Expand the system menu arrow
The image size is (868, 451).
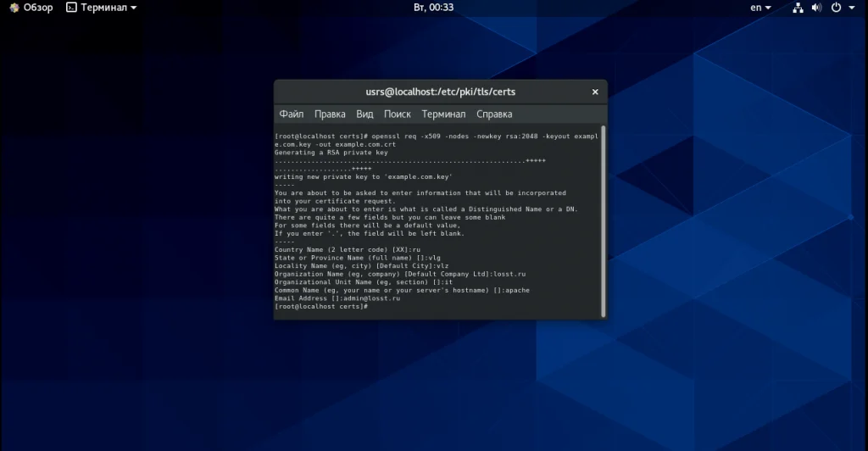click(x=851, y=8)
